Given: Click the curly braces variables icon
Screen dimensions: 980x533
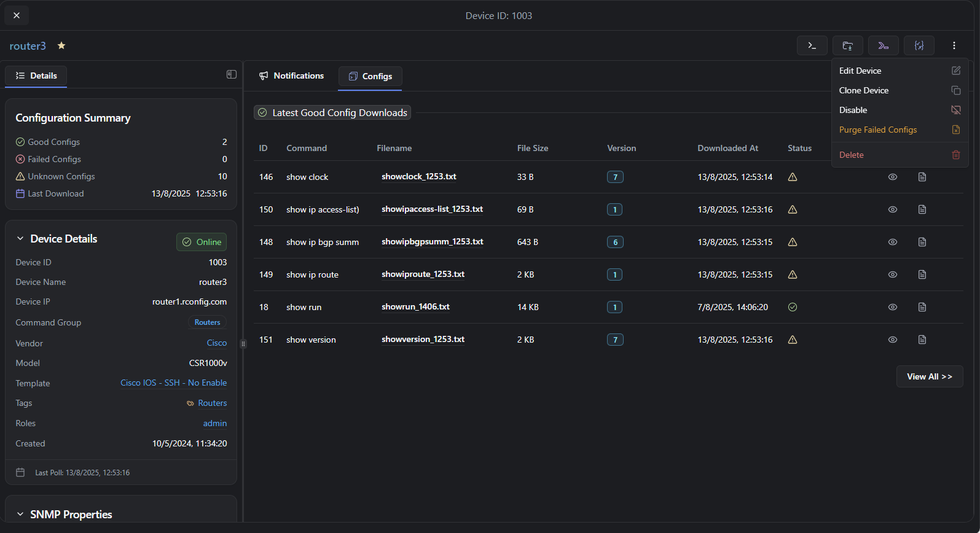Looking at the screenshot, I should (x=919, y=45).
